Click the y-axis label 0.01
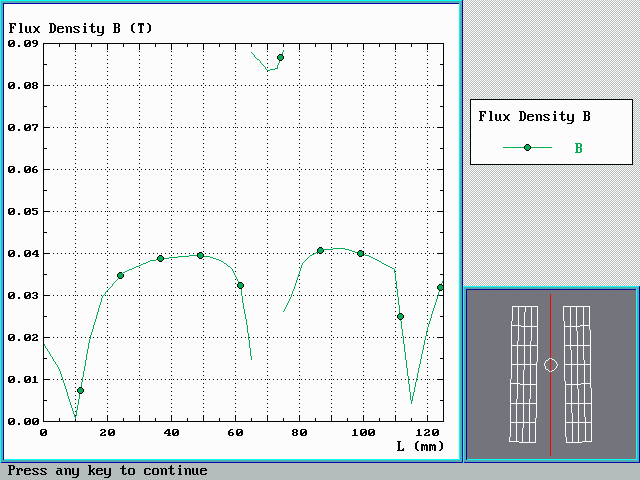This screenshot has height=480, width=640. click(23, 380)
